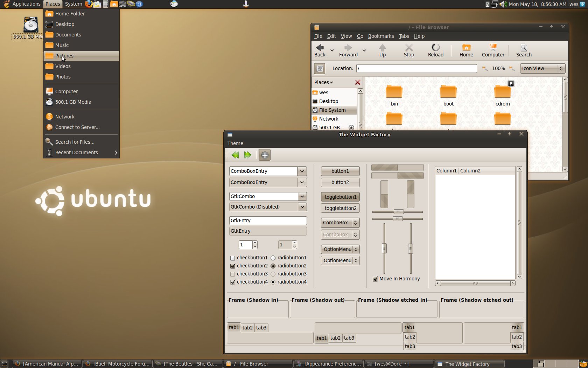Launch Firefox from the top panel

[89, 4]
